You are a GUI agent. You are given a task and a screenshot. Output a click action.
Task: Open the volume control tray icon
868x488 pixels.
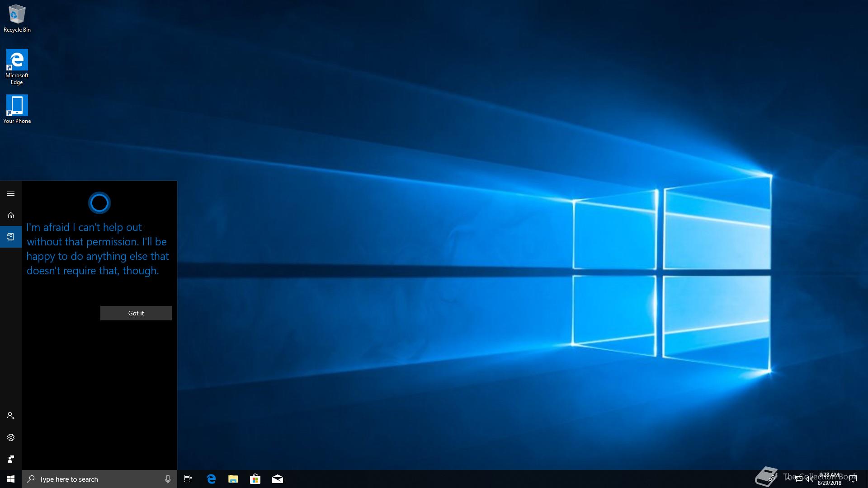(809, 479)
